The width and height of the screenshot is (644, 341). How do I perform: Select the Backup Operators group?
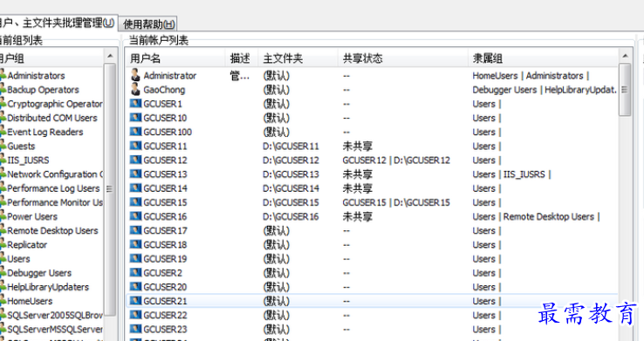(43, 90)
